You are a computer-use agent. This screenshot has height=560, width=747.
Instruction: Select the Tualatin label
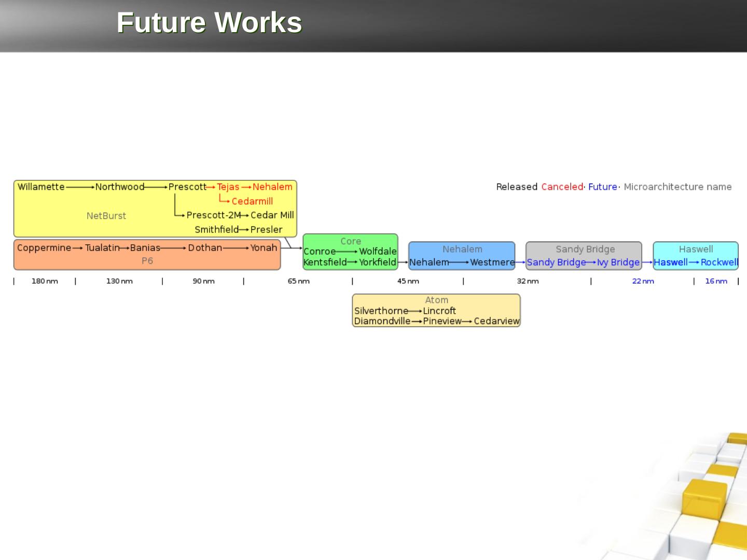(x=102, y=248)
